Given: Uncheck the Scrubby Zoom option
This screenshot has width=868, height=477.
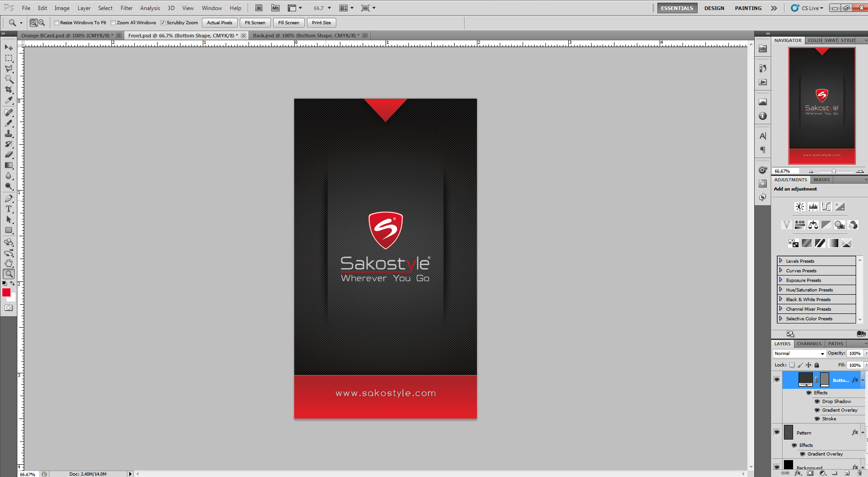Looking at the screenshot, I should coord(163,23).
